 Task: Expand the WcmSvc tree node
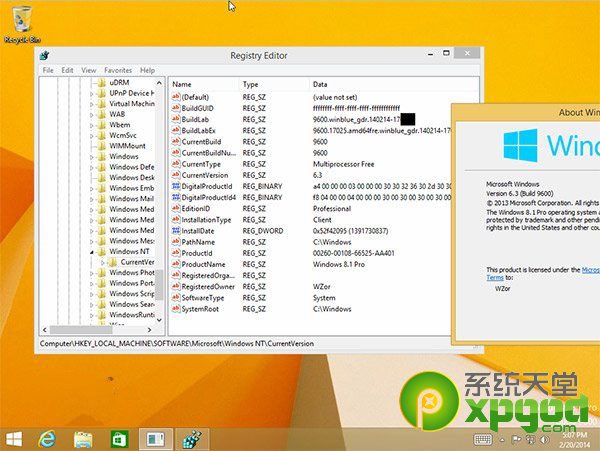[x=91, y=135]
